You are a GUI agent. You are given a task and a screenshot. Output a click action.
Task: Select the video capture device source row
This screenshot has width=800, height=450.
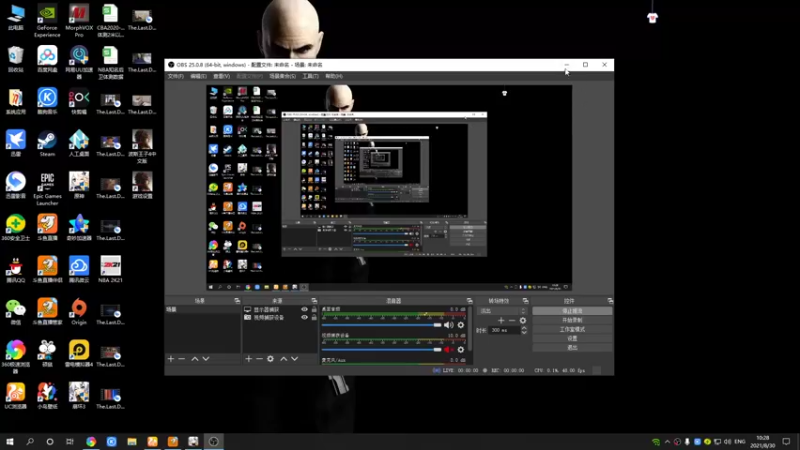[280, 317]
